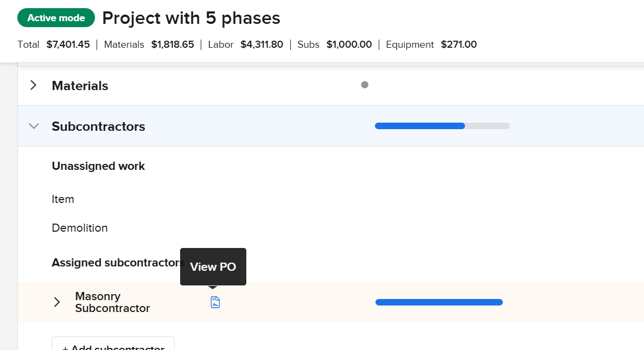
Task: Click the Subcontractors section progress bar
Action: tap(442, 126)
